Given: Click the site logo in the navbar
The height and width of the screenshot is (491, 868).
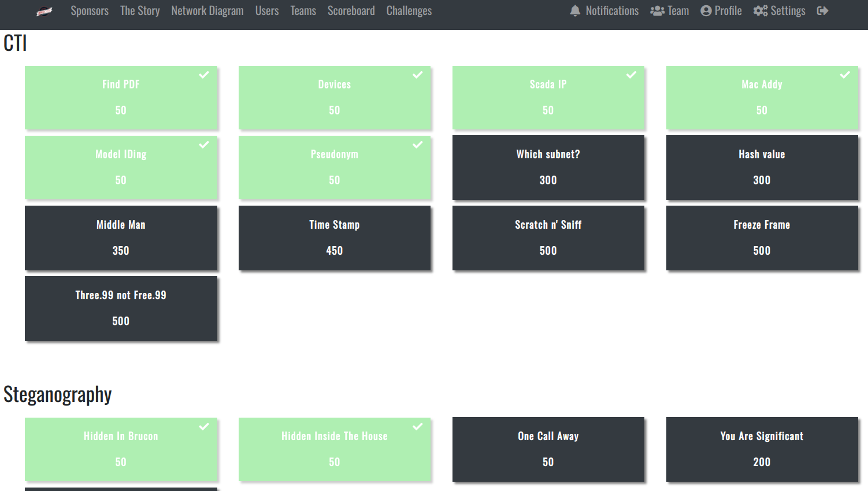Looking at the screenshot, I should [x=44, y=10].
